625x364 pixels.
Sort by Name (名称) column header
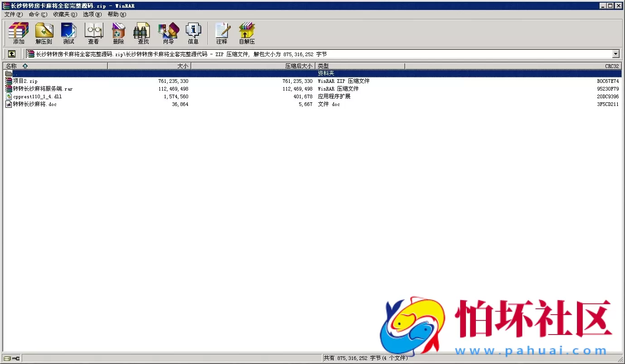click(x=54, y=66)
